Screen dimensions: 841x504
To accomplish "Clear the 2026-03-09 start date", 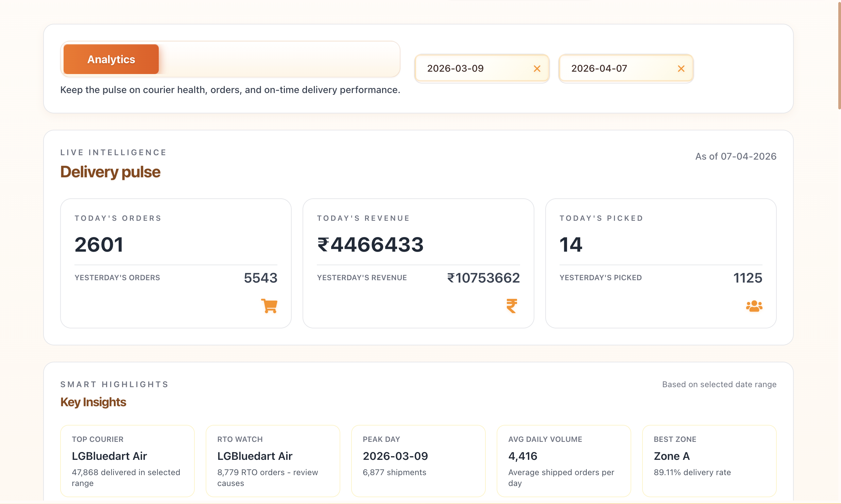I will pos(537,69).
